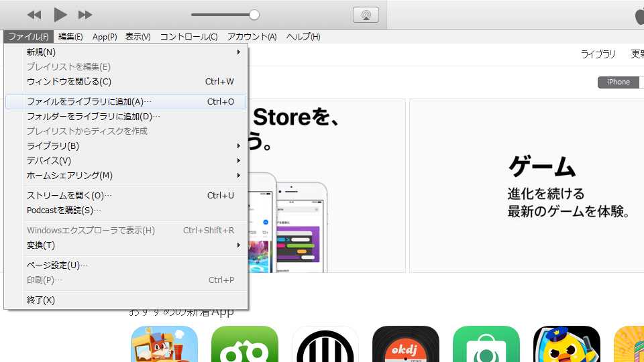
Task: Select ファイルをライブラリに追加(A)…
Action: tap(125, 101)
